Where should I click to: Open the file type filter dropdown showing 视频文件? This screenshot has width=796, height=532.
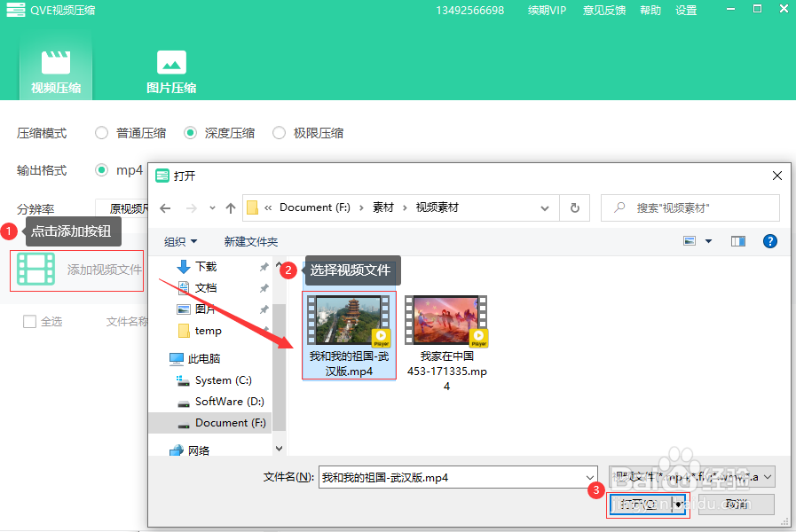tap(690, 476)
